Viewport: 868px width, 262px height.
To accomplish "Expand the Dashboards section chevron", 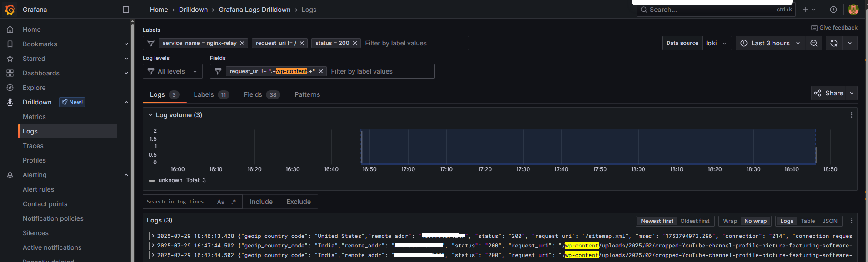I will (x=126, y=73).
